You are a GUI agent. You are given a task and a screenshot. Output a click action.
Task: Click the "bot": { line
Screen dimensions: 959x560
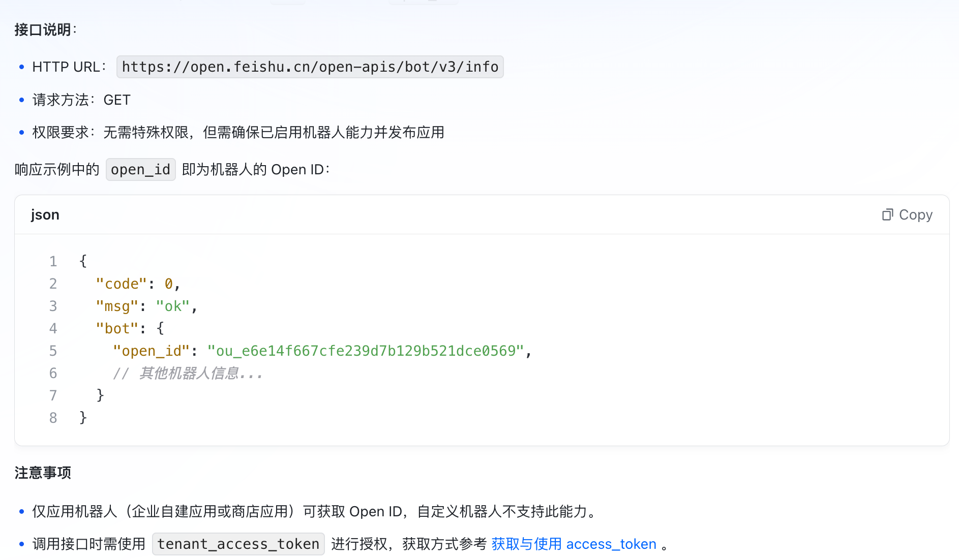click(x=130, y=329)
